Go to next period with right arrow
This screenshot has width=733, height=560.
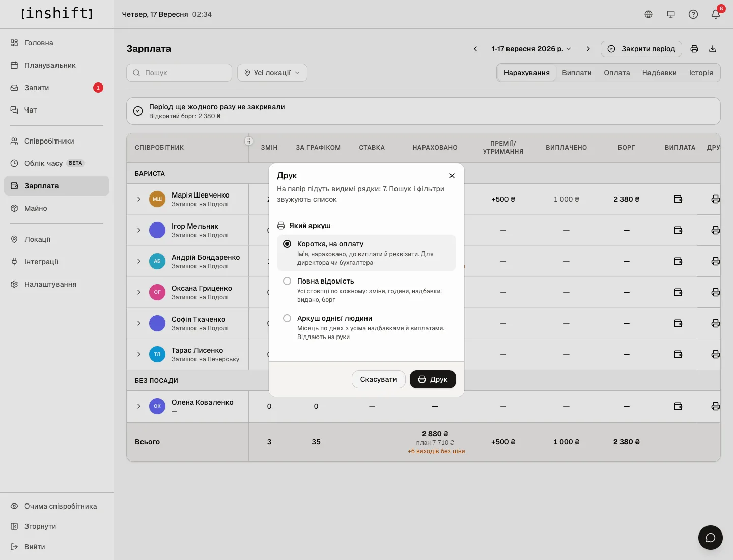588,49
